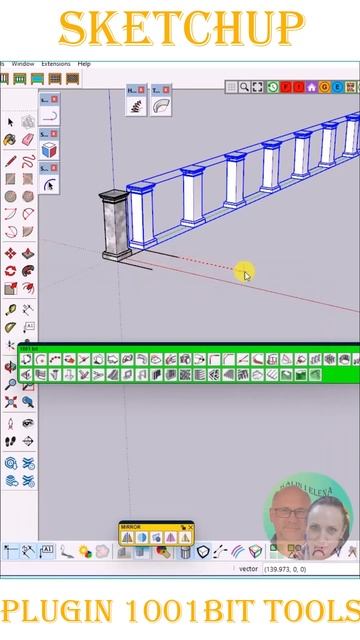This screenshot has height=640, width=360.
Task: Pick the Rotated Rectangle tool
Action: (x=28, y=179)
